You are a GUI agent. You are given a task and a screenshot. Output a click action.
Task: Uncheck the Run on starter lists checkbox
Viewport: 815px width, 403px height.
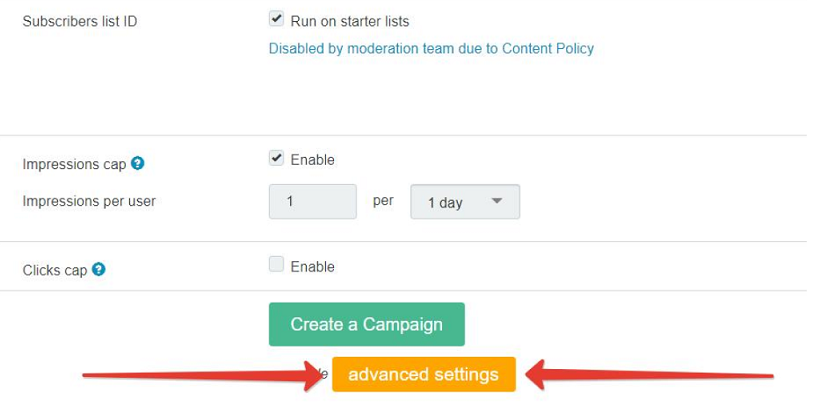(277, 20)
